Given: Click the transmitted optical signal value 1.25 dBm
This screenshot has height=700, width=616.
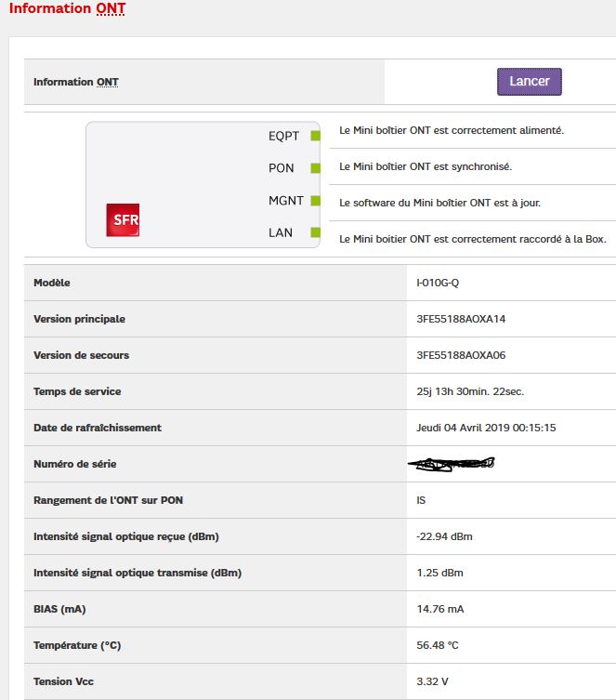Looking at the screenshot, I should (440, 573).
